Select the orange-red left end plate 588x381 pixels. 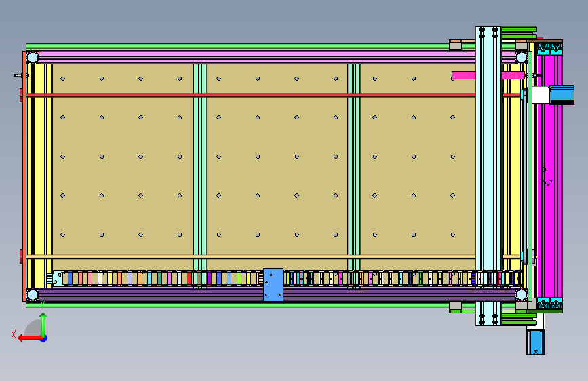tap(24, 176)
